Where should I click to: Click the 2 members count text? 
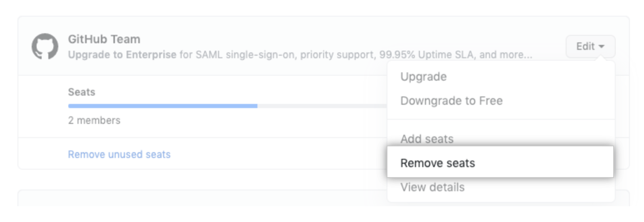[94, 121]
